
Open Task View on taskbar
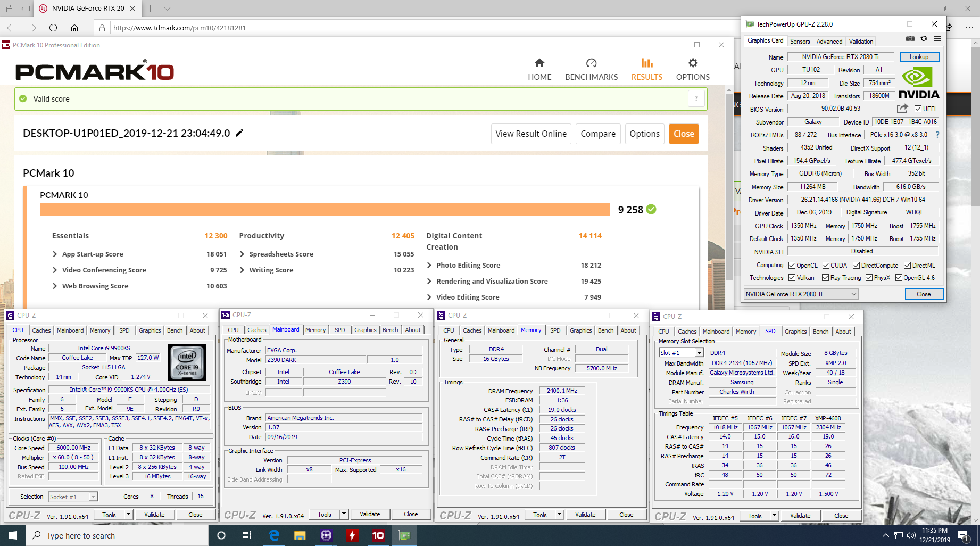(x=247, y=535)
